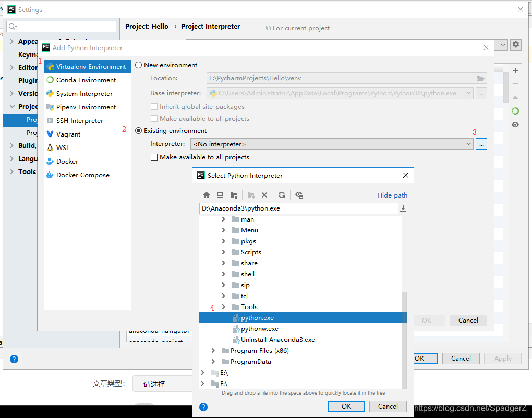Tick Inherit global site-packages checkbox

154,107
